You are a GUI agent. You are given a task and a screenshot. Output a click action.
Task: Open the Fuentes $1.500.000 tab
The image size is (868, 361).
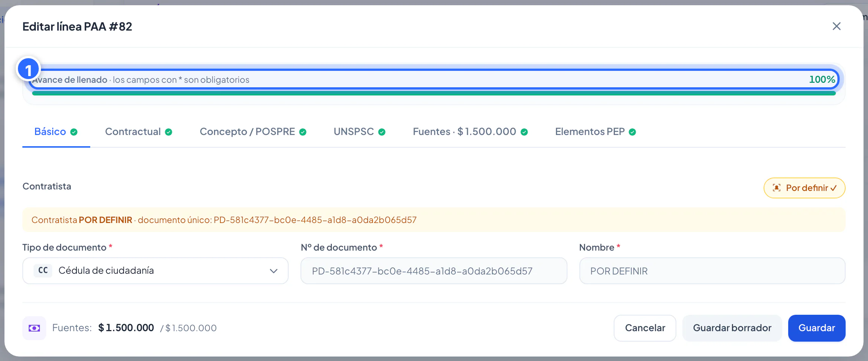[470, 132]
